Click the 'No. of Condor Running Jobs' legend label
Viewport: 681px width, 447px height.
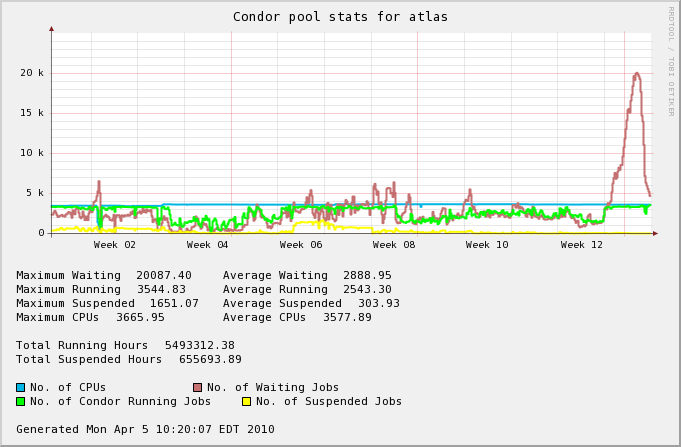tap(120, 401)
